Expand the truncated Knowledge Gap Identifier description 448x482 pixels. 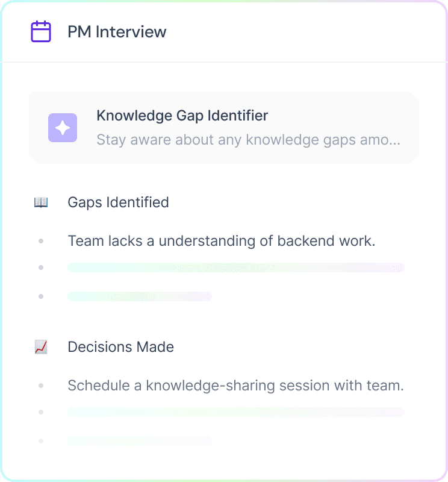(x=250, y=139)
